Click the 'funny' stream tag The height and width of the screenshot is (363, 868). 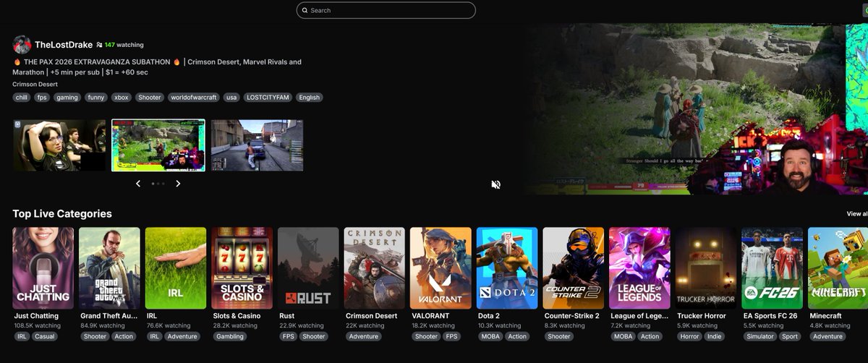95,98
